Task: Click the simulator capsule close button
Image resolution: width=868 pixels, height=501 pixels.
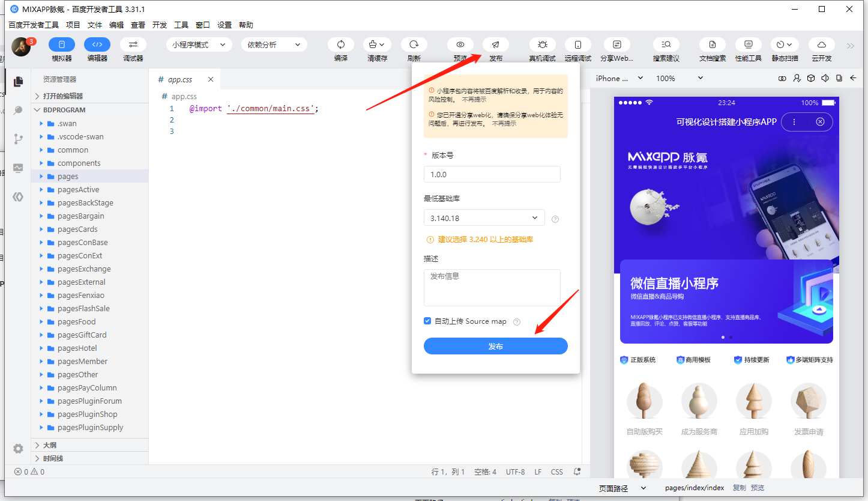Action: click(x=821, y=122)
